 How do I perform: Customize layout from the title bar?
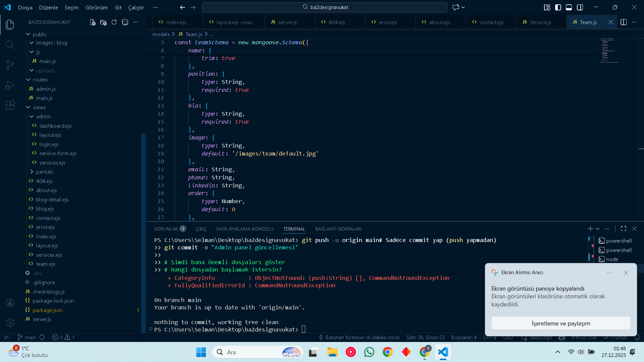[x=547, y=7]
